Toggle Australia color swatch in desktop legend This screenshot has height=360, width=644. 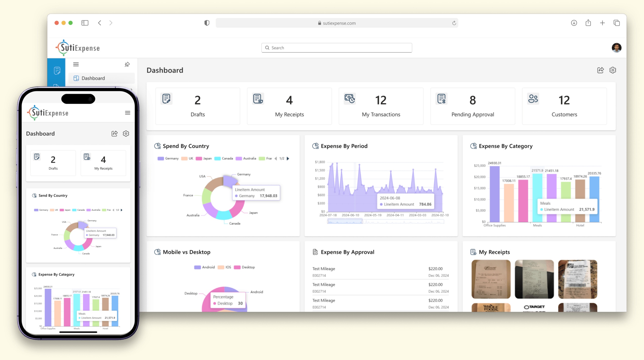[239, 159]
